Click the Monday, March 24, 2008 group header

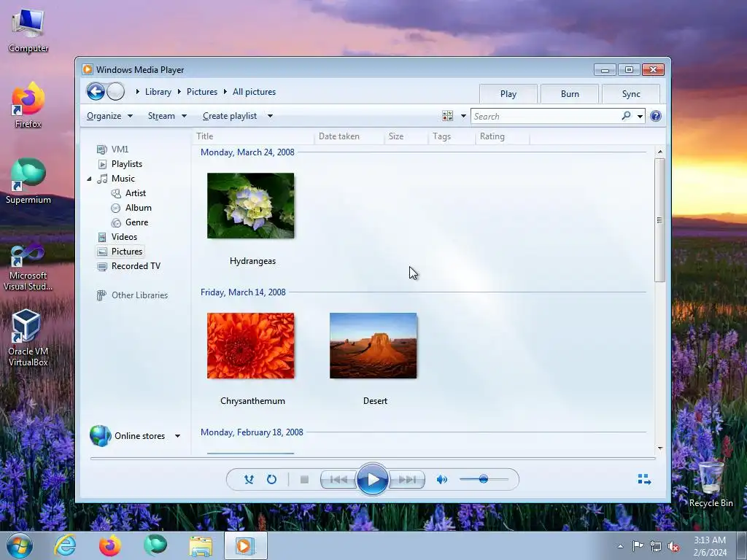pyautogui.click(x=247, y=152)
